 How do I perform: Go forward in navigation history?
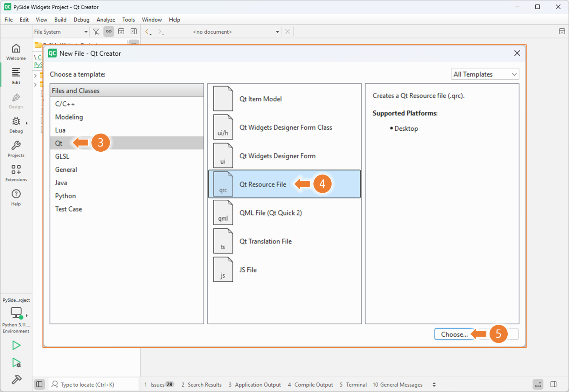160,32
